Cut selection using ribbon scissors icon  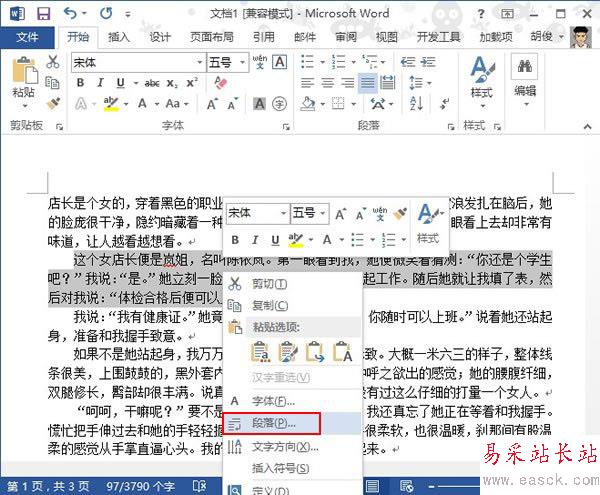click(x=53, y=62)
